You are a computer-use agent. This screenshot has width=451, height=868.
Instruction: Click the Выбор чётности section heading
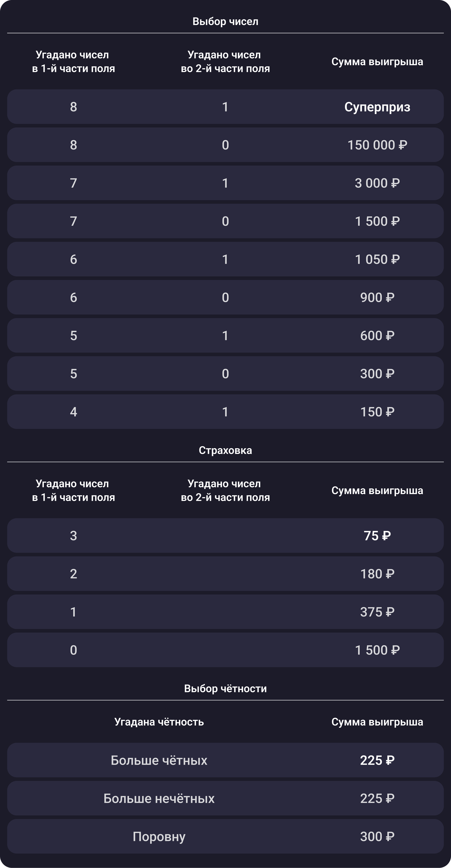[x=225, y=688]
